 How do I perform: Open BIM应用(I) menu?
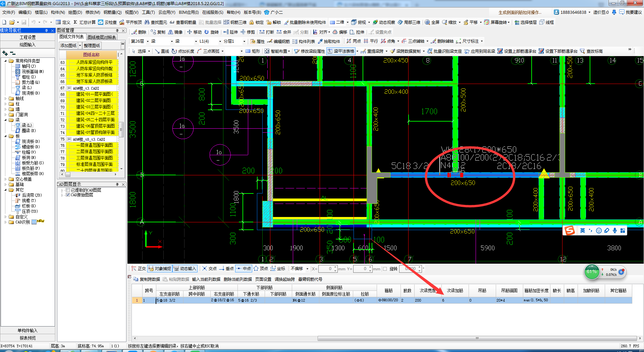[x=189, y=12]
